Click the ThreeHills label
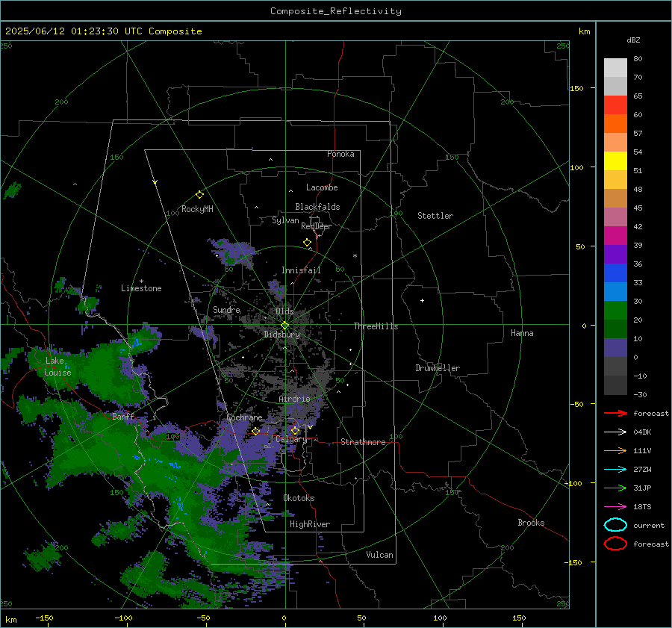 376,326
